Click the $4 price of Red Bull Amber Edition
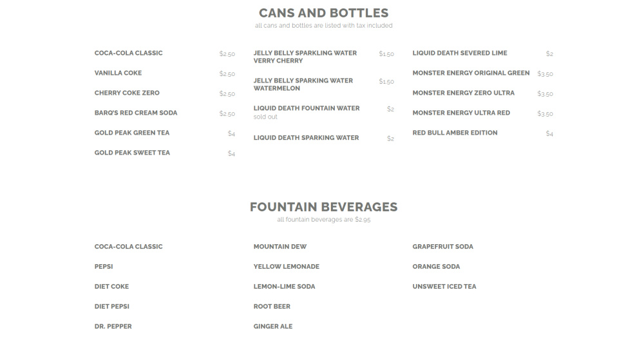This screenshot has height=337, width=644. tap(549, 133)
